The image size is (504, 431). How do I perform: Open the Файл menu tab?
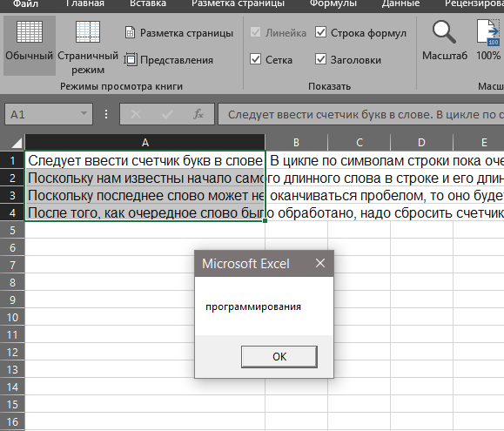point(25,3)
